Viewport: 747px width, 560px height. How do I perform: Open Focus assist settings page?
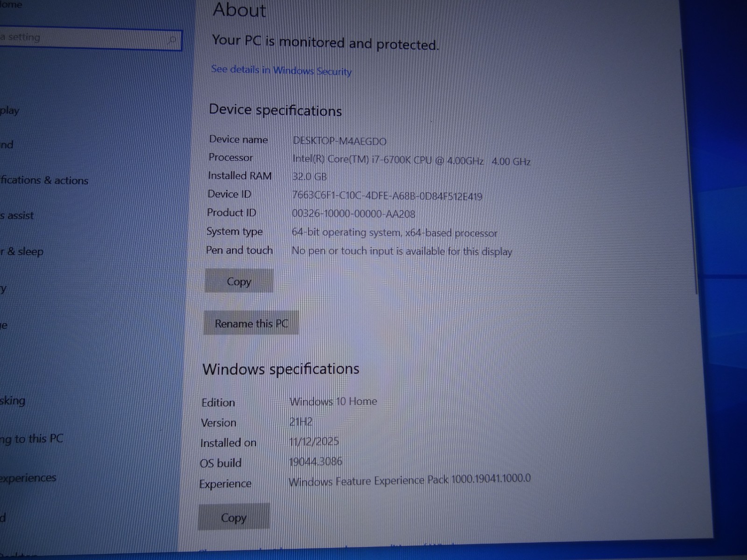pos(17,216)
